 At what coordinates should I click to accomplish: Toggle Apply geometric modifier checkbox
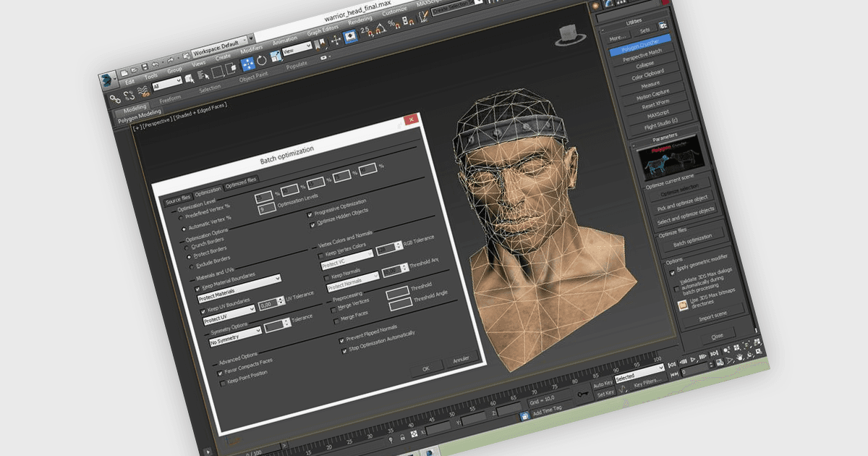pos(672,273)
